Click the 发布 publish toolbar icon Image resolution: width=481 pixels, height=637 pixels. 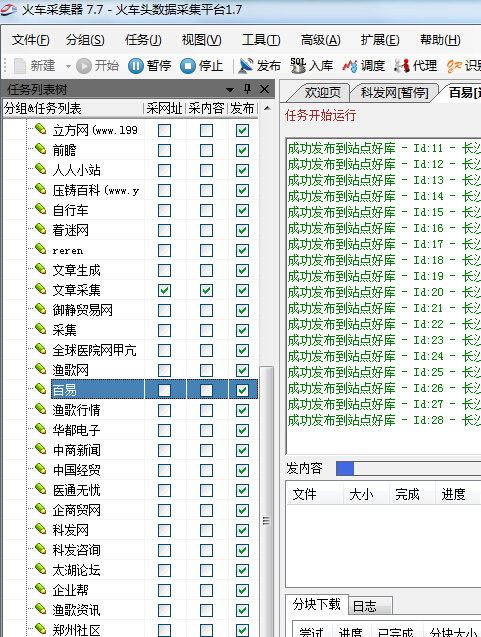click(x=245, y=66)
